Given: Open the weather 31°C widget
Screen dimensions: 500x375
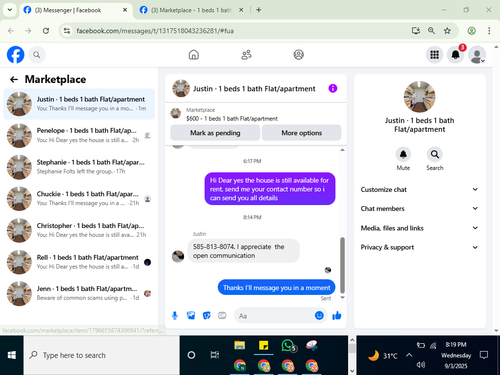Looking at the screenshot, I should pyautogui.click(x=383, y=356).
